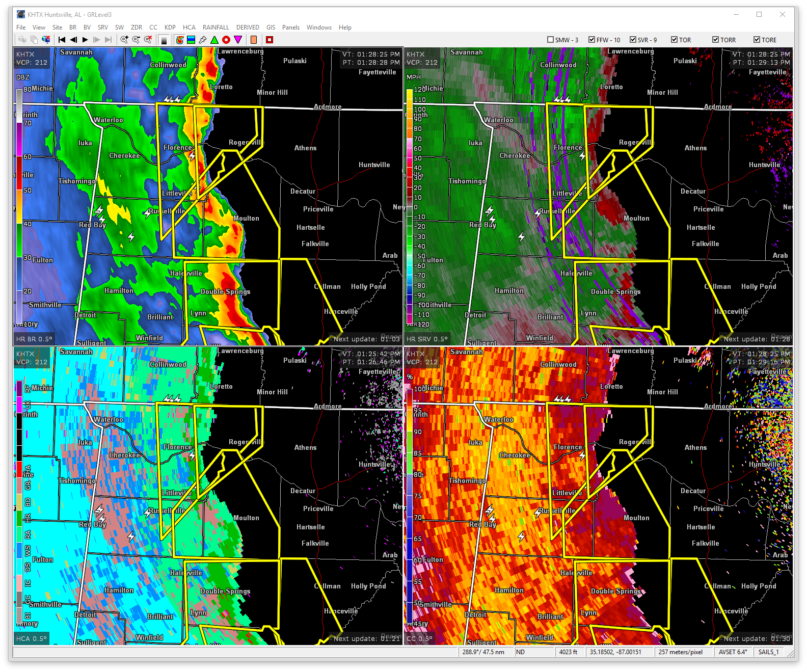
Task: Jump to the first frame of the loop
Action: pos(62,40)
